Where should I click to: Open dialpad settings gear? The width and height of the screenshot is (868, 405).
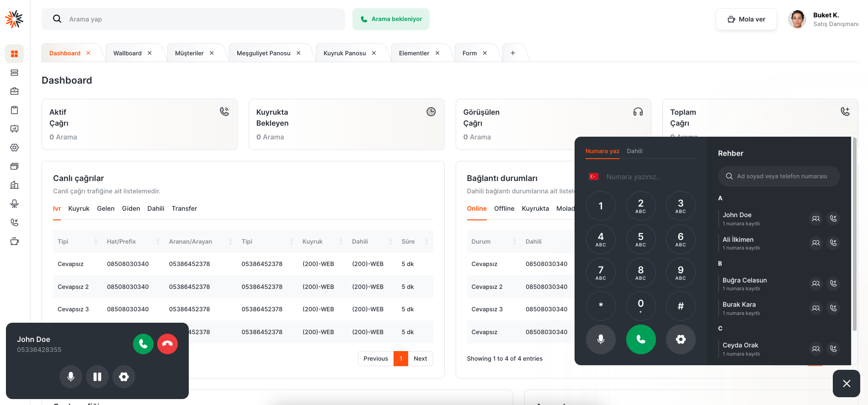click(x=681, y=339)
